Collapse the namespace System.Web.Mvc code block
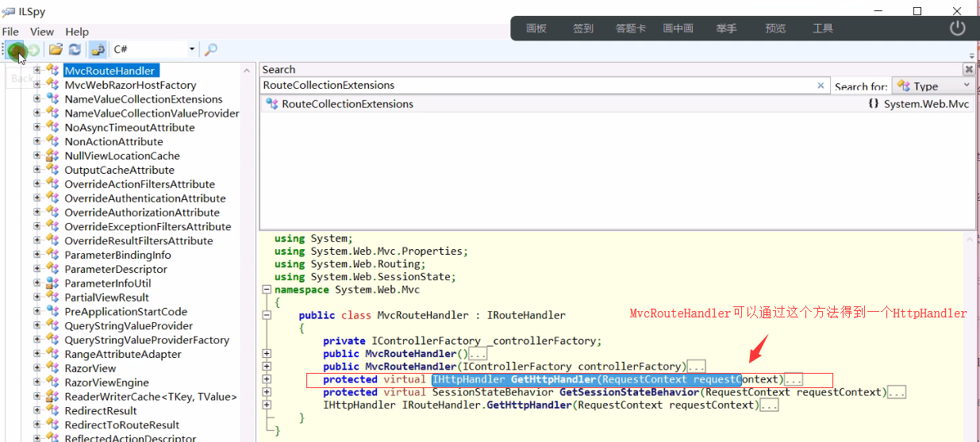980x442 pixels. coord(267,290)
